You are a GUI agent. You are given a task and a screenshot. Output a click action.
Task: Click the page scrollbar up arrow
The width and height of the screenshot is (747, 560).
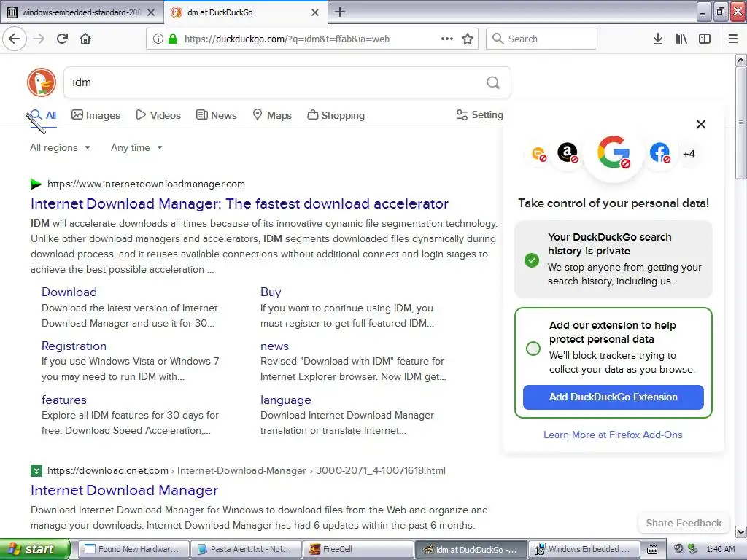tap(740, 60)
